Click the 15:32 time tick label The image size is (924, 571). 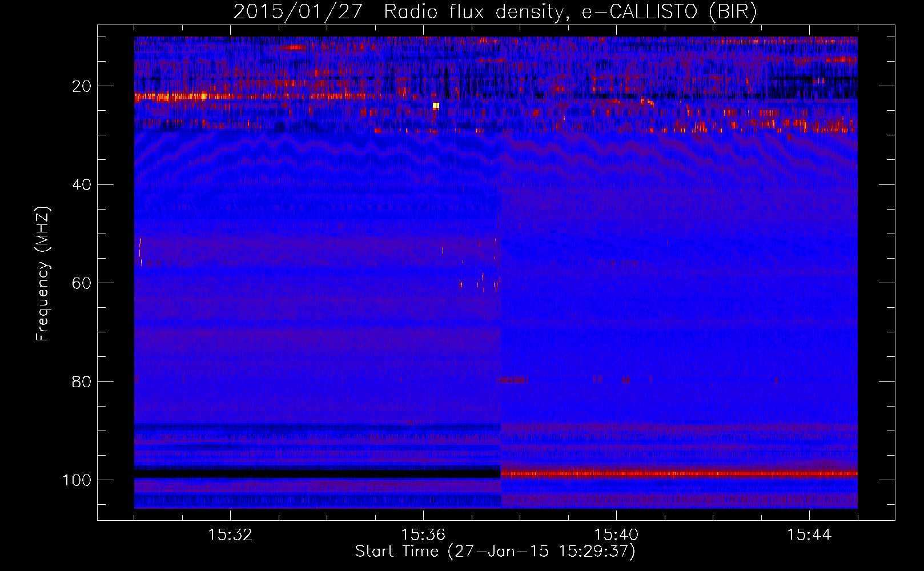[230, 535]
